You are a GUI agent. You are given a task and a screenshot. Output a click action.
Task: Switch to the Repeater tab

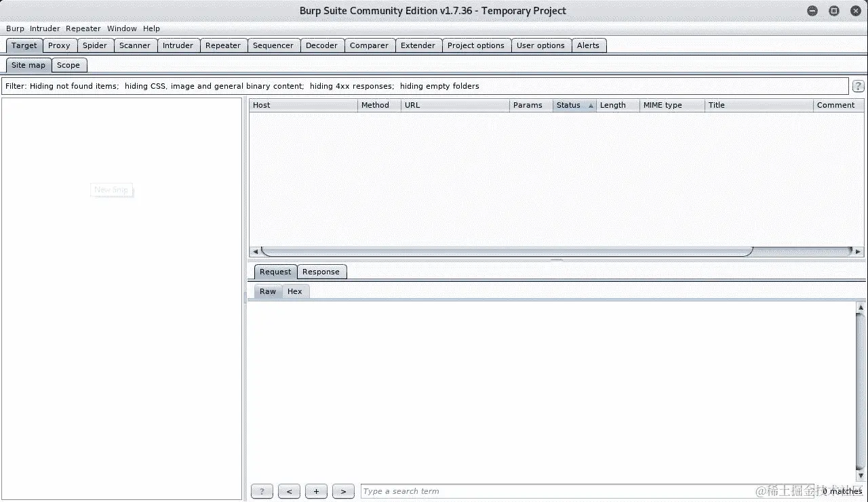point(223,45)
